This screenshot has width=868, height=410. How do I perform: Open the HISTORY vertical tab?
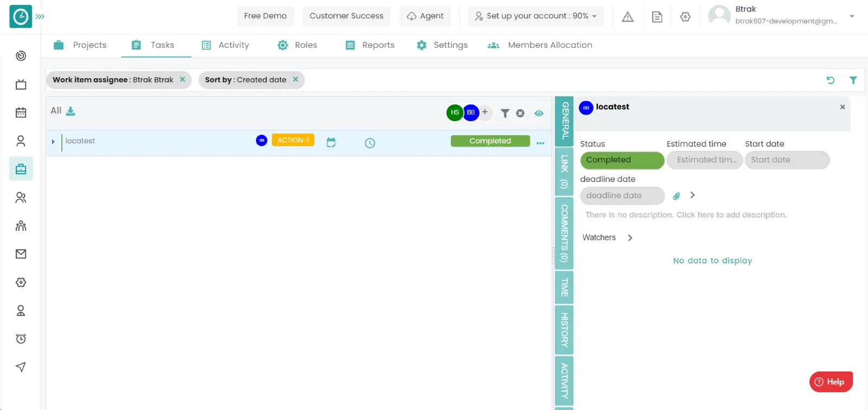[564, 330]
